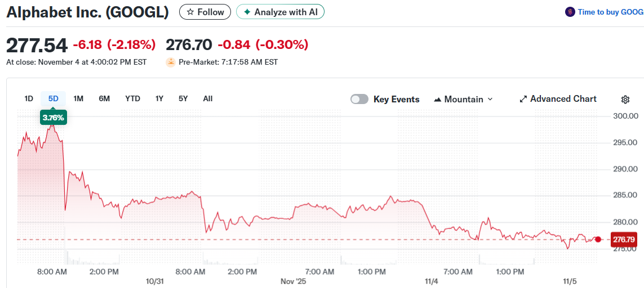The width and height of the screenshot is (644, 288).
Task: Select the 1D time range tab
Action: (29, 98)
